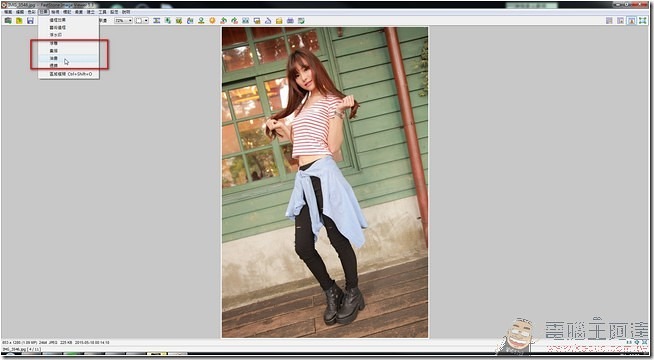The image size is (654, 360).
Task: Click the yellow folder icon in the toolbar
Action: click(x=19, y=20)
